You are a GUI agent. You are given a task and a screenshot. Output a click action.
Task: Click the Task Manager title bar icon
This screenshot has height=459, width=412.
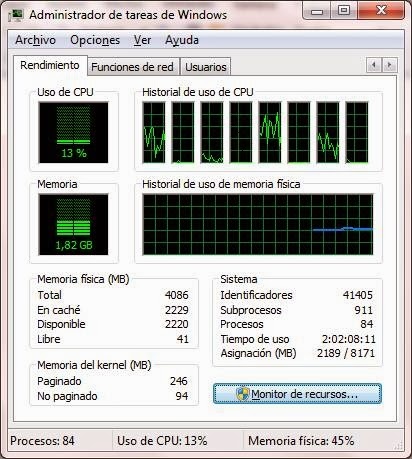click(x=16, y=15)
